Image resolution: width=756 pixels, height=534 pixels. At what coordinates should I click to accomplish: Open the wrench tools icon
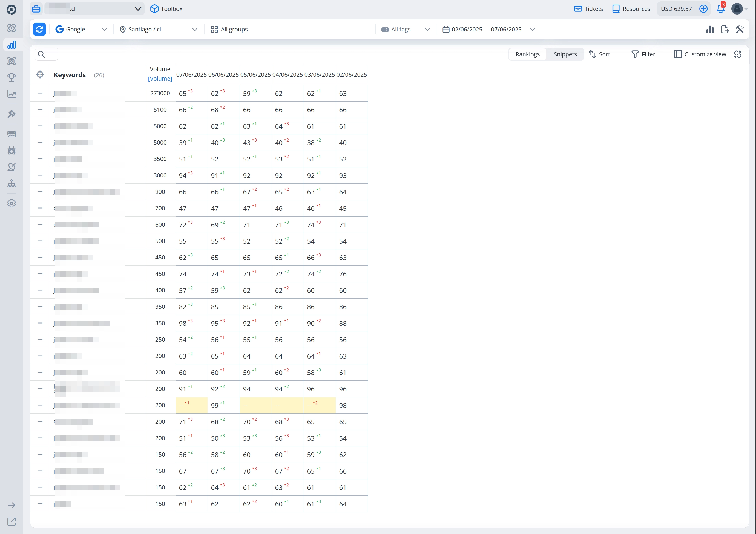pos(740,29)
